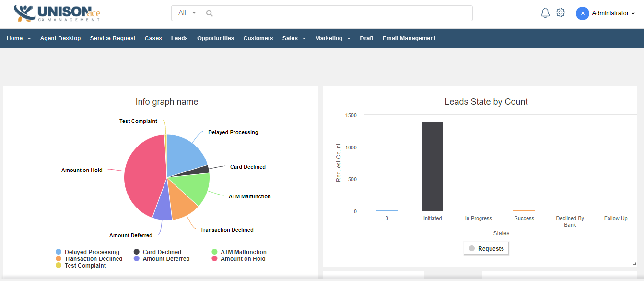
Task: Go to Email Management
Action: pyautogui.click(x=409, y=38)
